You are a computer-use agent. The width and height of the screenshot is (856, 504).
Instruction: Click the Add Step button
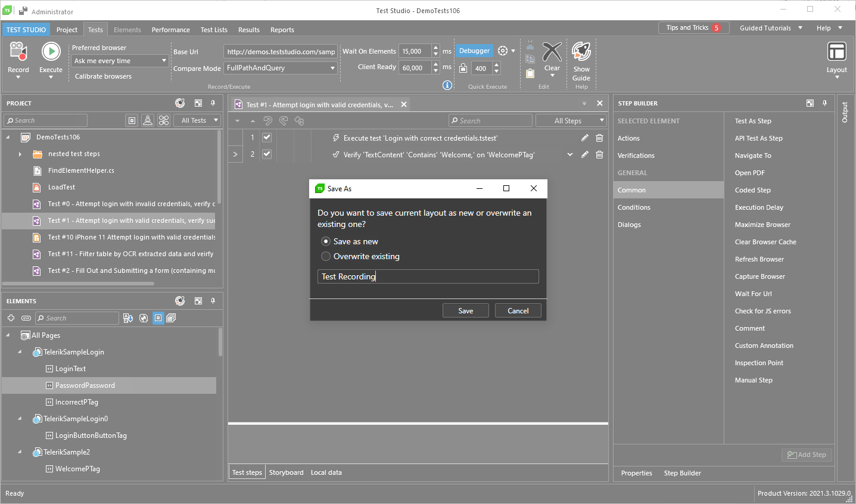coord(807,455)
